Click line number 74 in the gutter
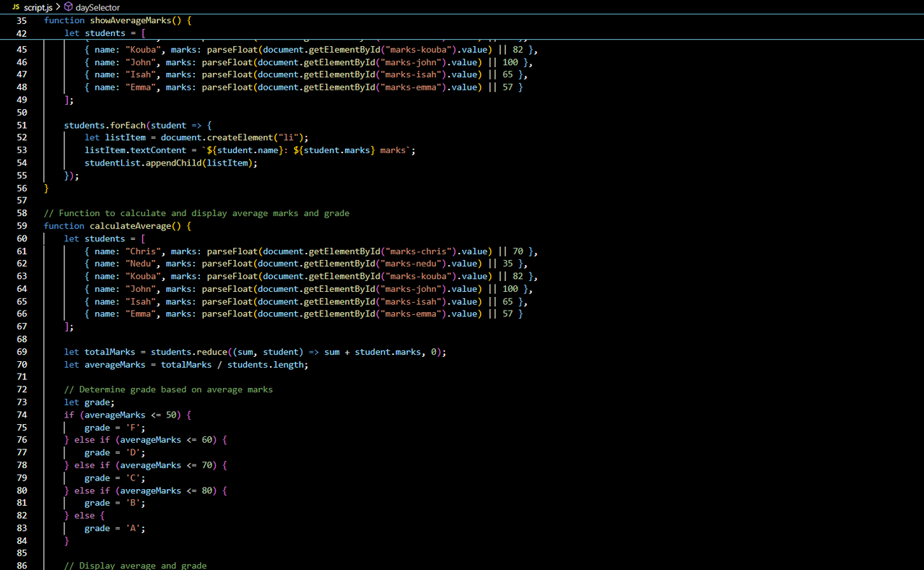 (x=22, y=415)
